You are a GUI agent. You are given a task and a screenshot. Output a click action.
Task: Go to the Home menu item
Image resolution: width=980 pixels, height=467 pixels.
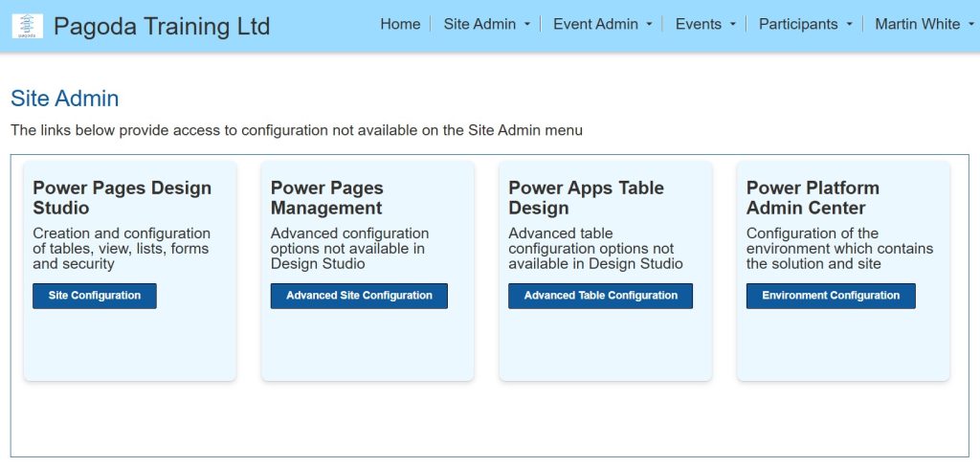pyautogui.click(x=400, y=24)
